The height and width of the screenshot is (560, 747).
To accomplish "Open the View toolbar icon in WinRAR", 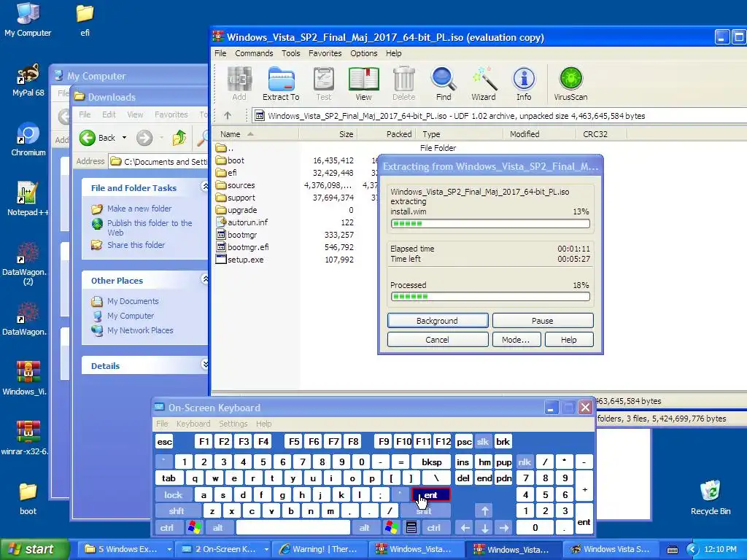I will 363,84.
